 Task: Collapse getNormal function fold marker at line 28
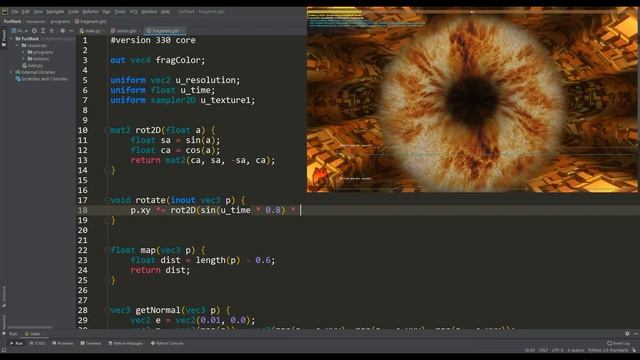click(x=107, y=310)
